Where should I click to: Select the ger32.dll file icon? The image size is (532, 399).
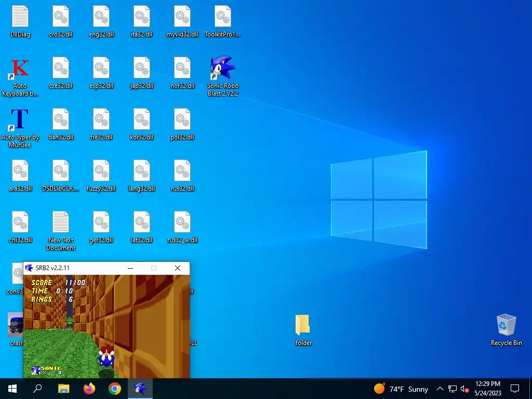(x=101, y=222)
